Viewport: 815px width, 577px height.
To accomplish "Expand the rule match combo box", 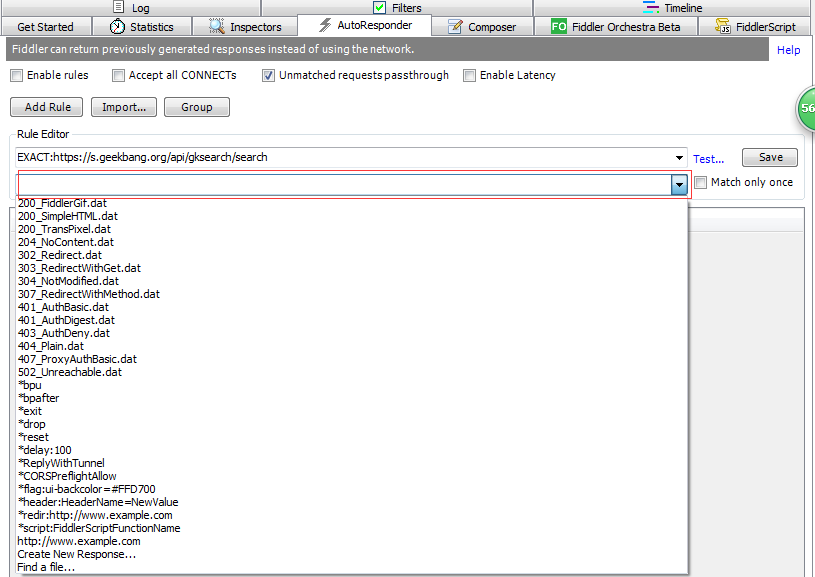I will 678,157.
